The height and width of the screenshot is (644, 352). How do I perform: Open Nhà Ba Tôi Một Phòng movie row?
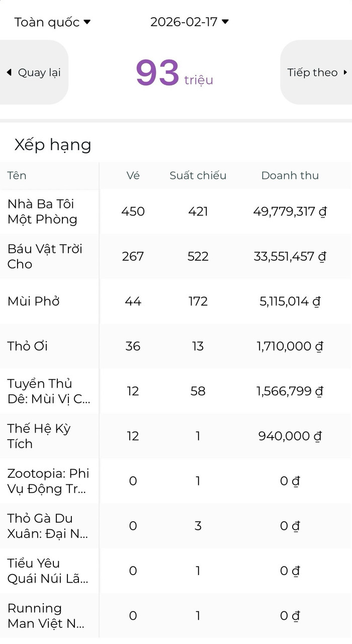[x=42, y=211]
